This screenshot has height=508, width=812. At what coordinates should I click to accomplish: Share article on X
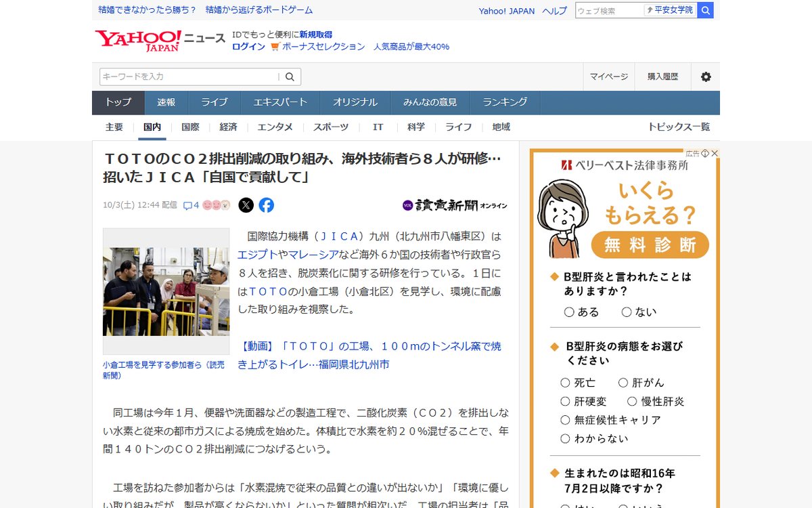[x=246, y=205]
